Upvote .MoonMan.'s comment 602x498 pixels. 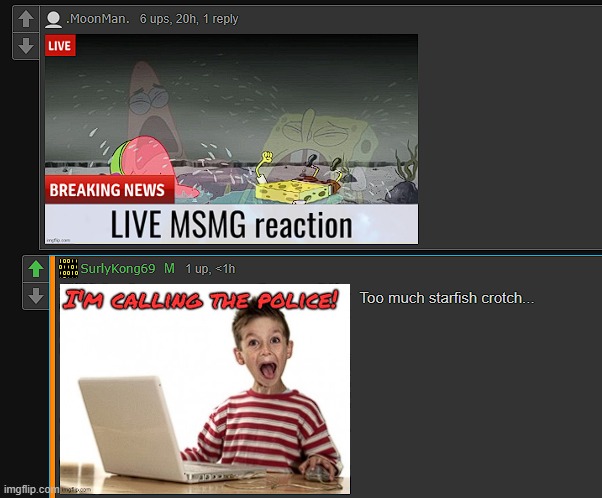click(26, 19)
